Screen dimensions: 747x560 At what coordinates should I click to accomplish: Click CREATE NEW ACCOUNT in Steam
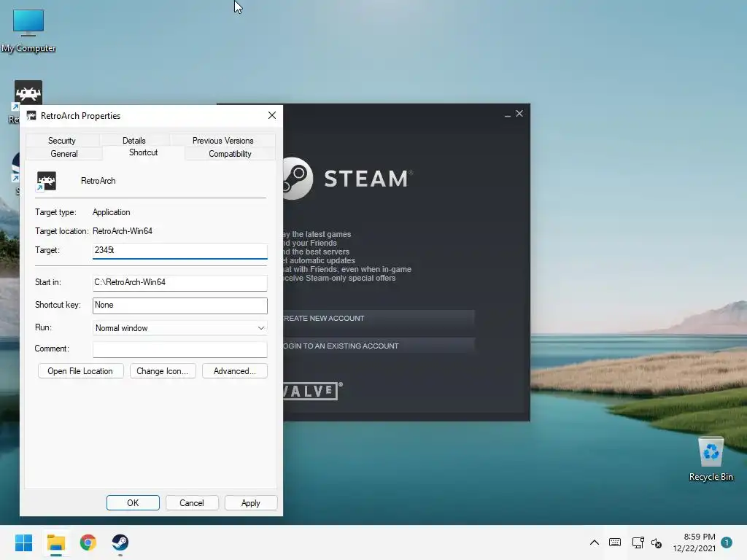click(379, 318)
